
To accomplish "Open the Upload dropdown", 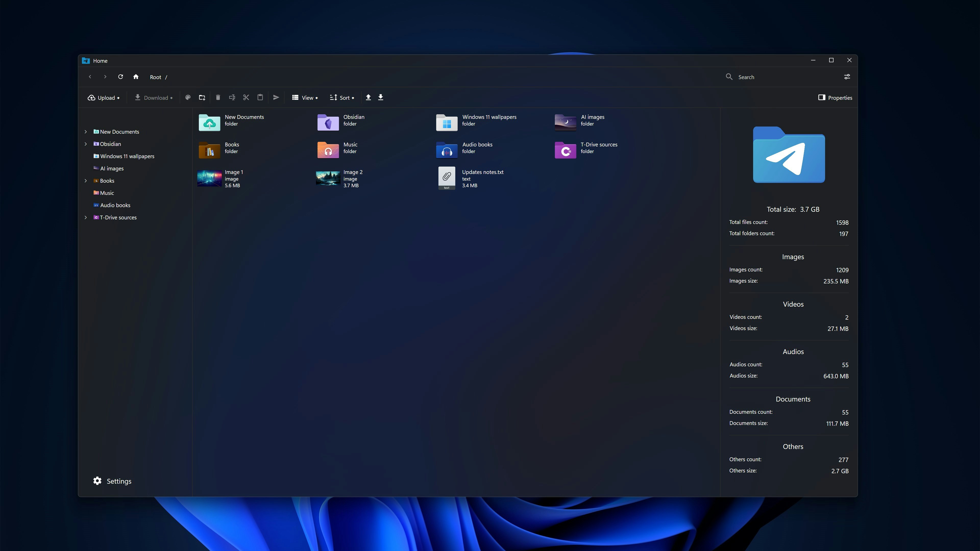I will (103, 98).
